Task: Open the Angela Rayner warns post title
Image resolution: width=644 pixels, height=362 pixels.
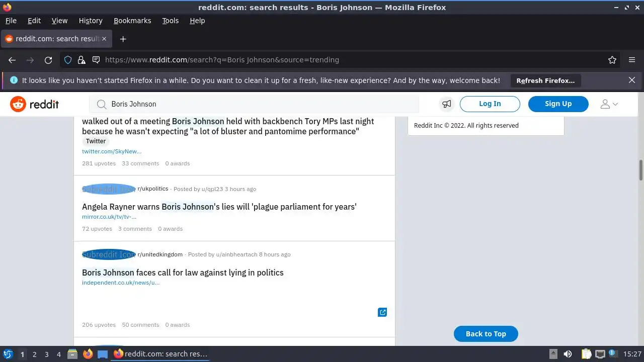Action: (x=219, y=207)
